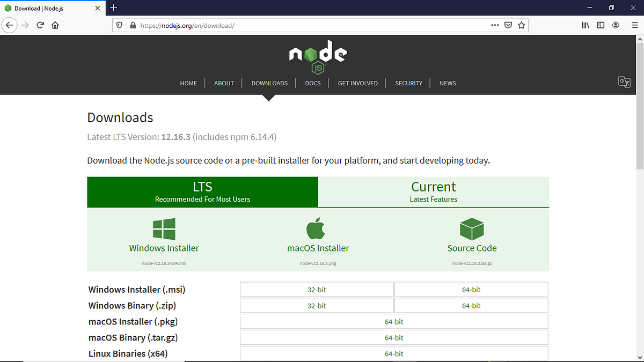This screenshot has width=644, height=362.
Task: Select DOWNLOADS in the navigation bar
Action: click(269, 83)
